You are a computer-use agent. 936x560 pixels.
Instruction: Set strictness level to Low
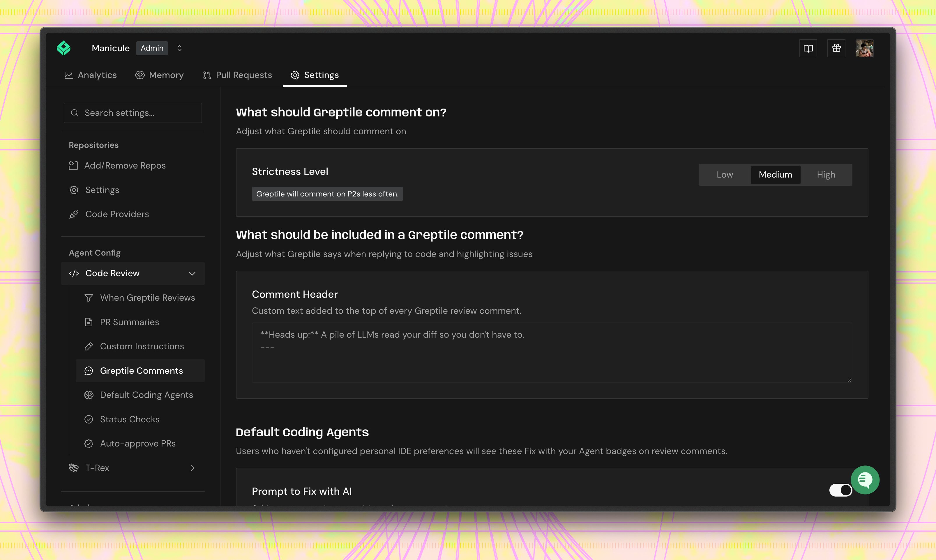point(725,175)
